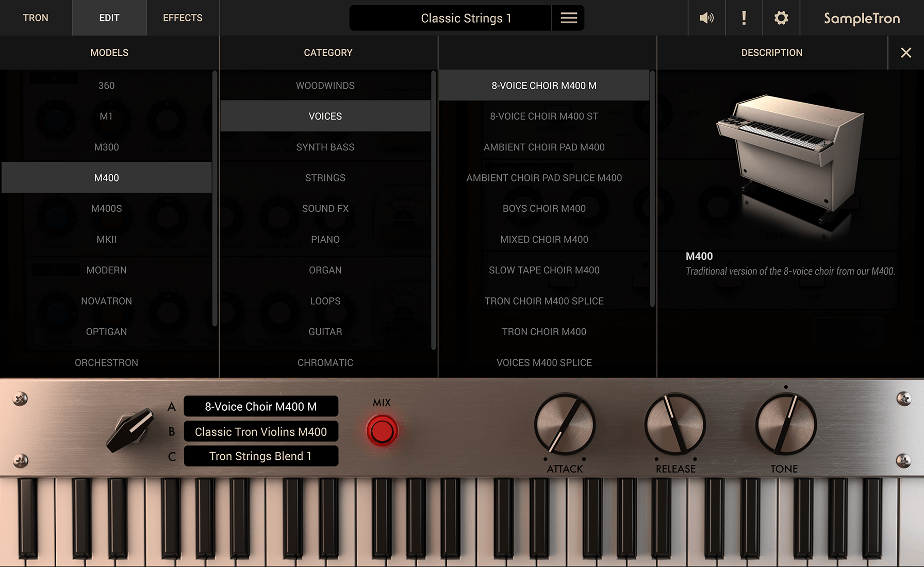Click the master volume speaker icon

(706, 18)
